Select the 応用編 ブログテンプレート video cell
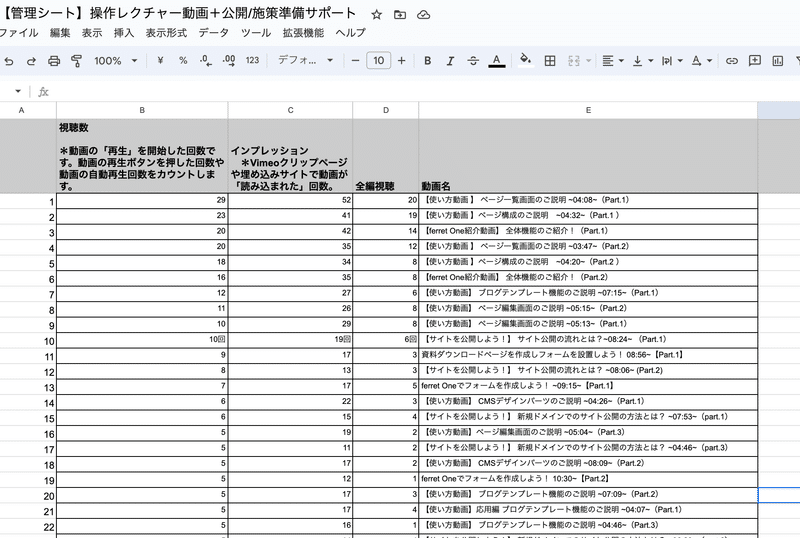 pos(588,510)
